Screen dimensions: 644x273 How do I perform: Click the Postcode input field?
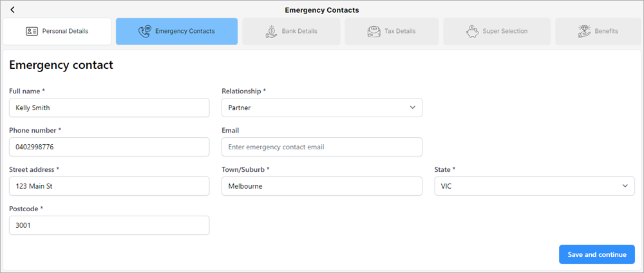pos(109,225)
